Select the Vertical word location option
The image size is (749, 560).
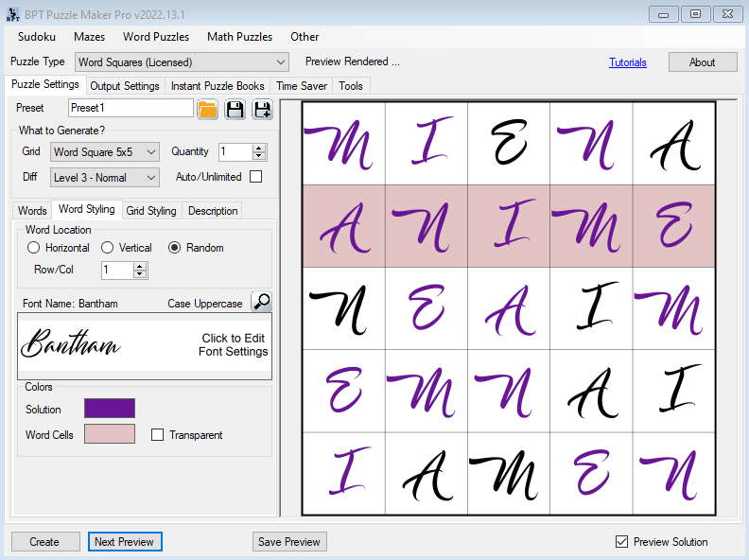coord(108,248)
